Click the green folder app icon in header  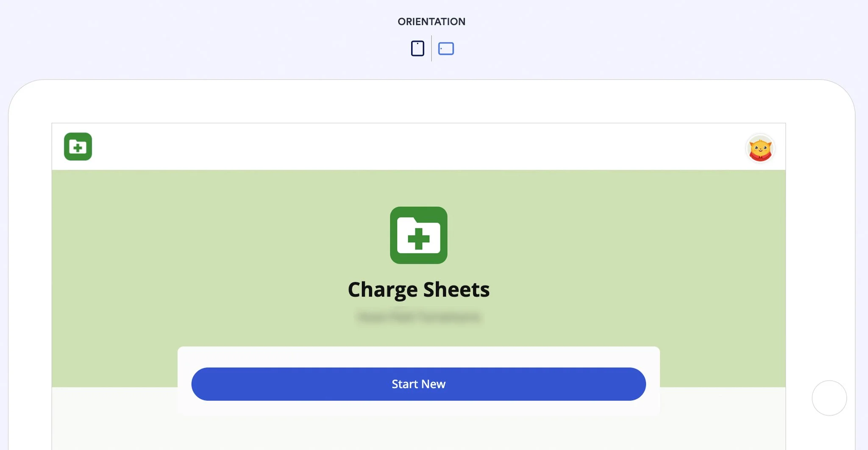coord(78,147)
